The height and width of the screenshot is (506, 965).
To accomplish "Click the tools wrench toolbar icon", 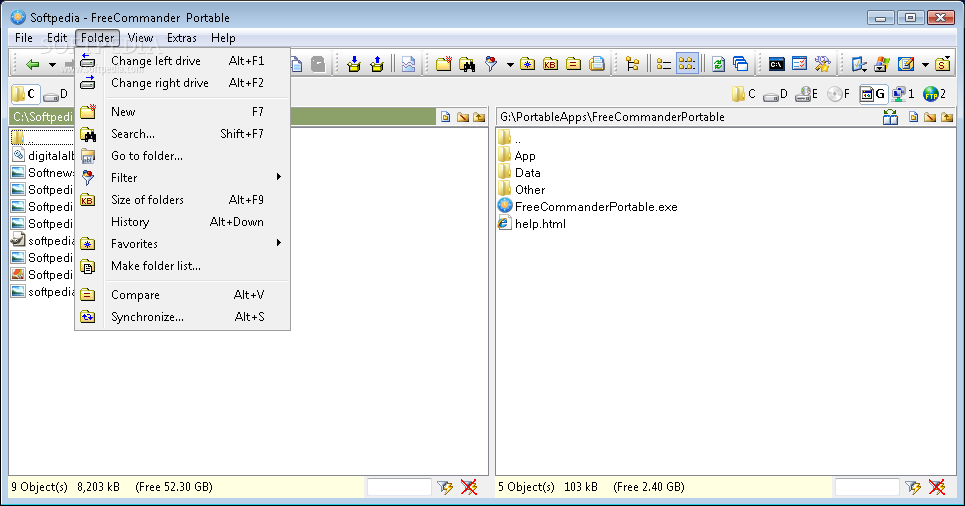I will 822,64.
